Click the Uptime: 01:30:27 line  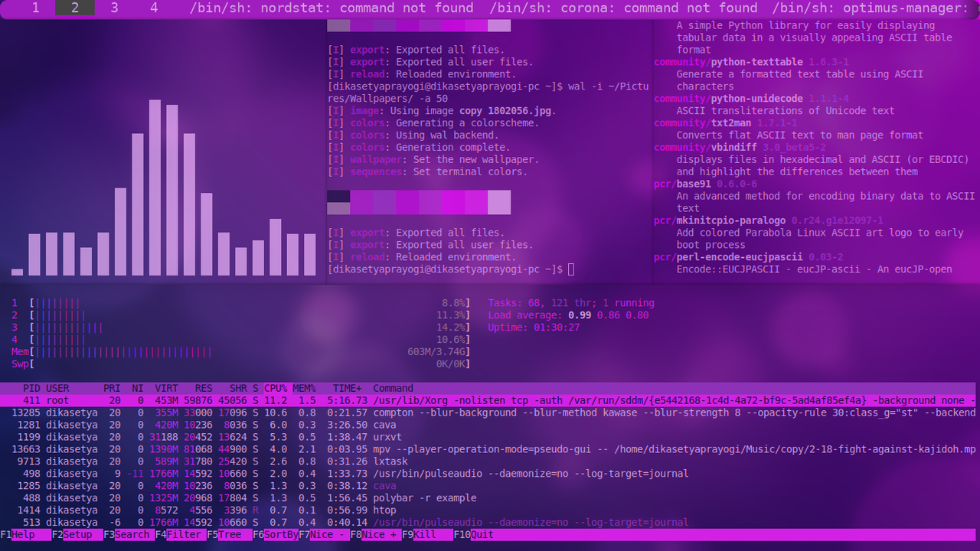coord(534,328)
